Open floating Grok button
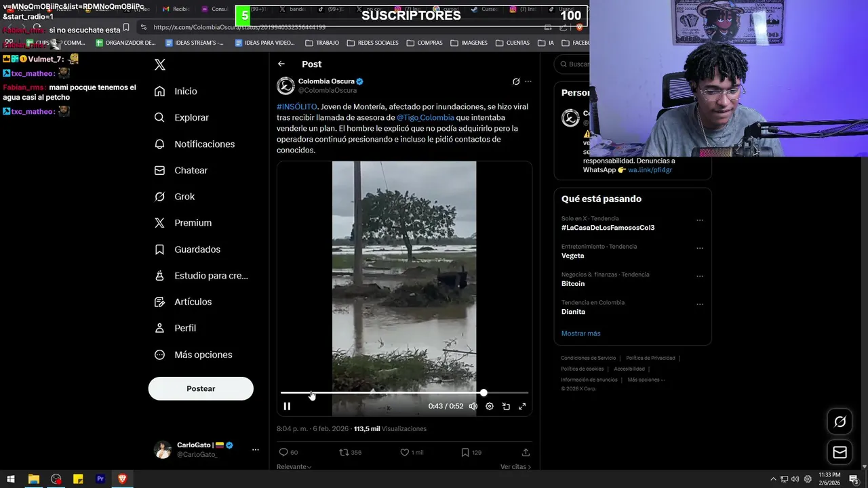868x488 pixels. tap(840, 422)
